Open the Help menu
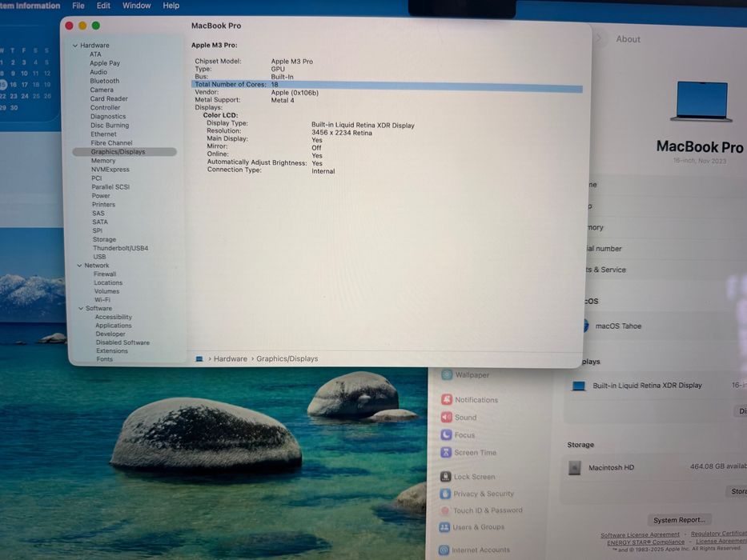 click(x=171, y=6)
